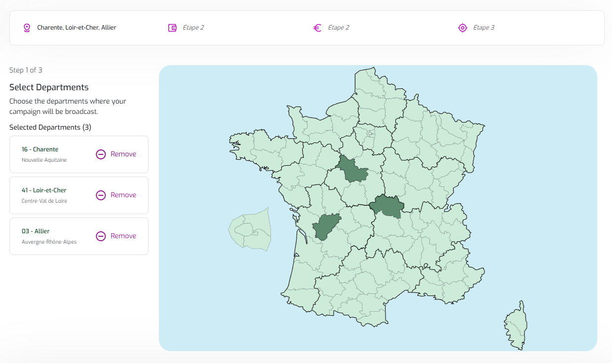Click the 03 - Allier card title
This screenshot has width=612, height=364.
[x=36, y=231]
